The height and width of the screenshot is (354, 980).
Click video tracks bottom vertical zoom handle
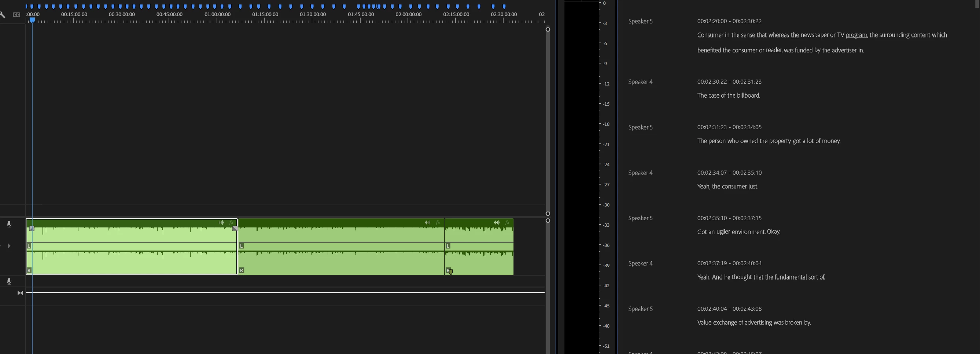[548, 214]
